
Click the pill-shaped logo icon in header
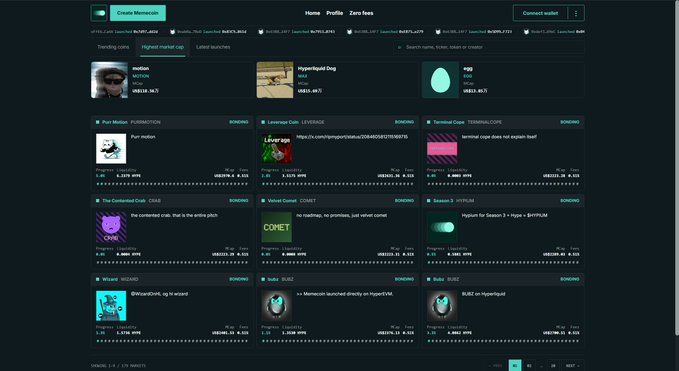[99, 13]
